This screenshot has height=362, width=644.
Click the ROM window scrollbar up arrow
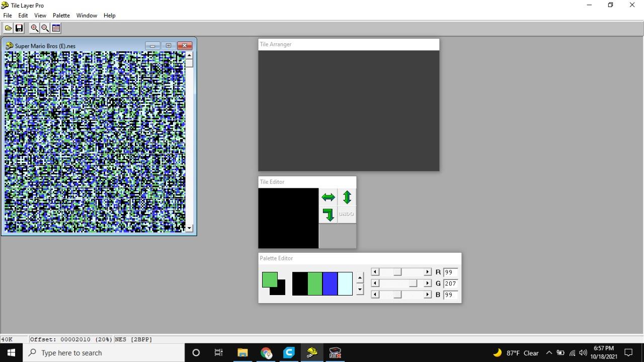189,55
